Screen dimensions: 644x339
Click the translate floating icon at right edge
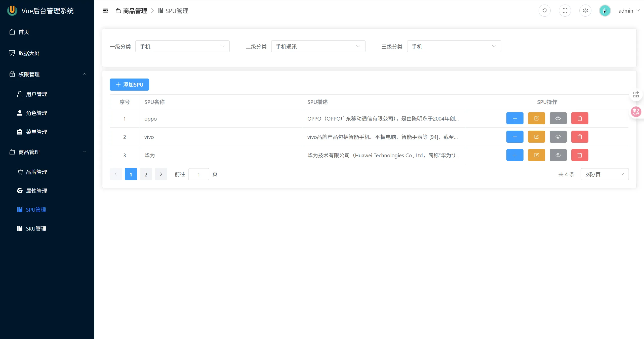click(636, 112)
